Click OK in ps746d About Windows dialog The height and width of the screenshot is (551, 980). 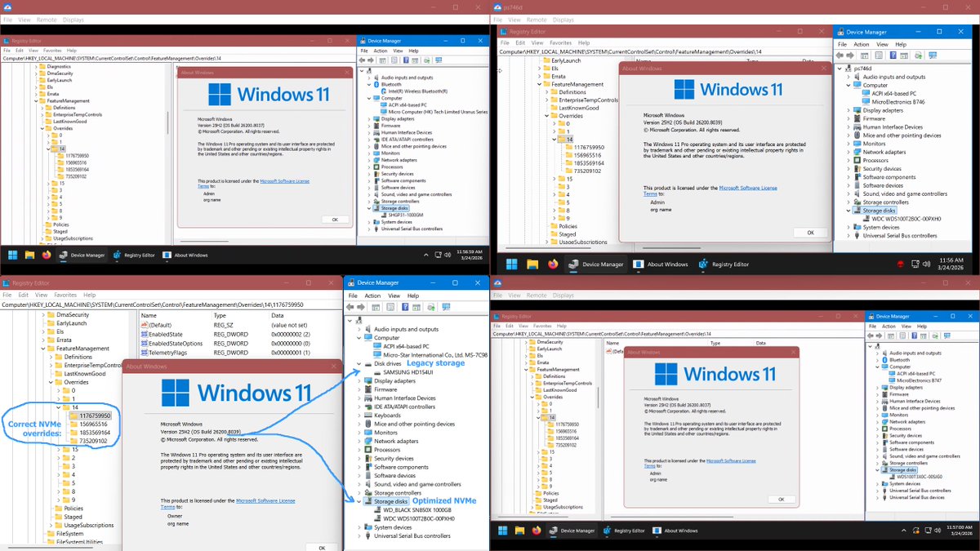click(x=810, y=232)
